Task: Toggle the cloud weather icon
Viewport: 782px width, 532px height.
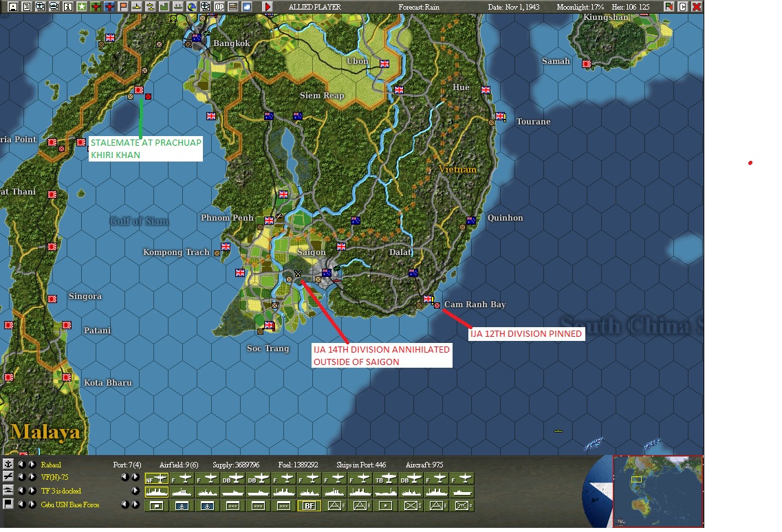Action: click(246, 6)
